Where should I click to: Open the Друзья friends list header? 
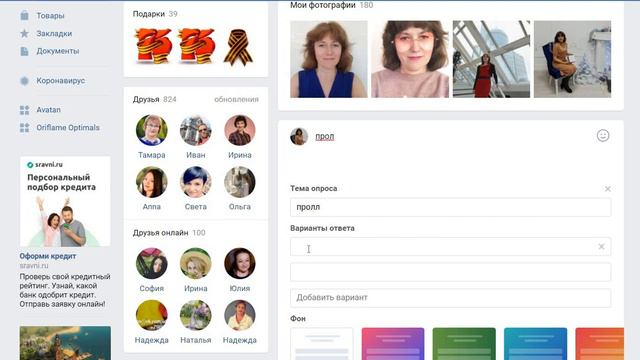pos(146,99)
